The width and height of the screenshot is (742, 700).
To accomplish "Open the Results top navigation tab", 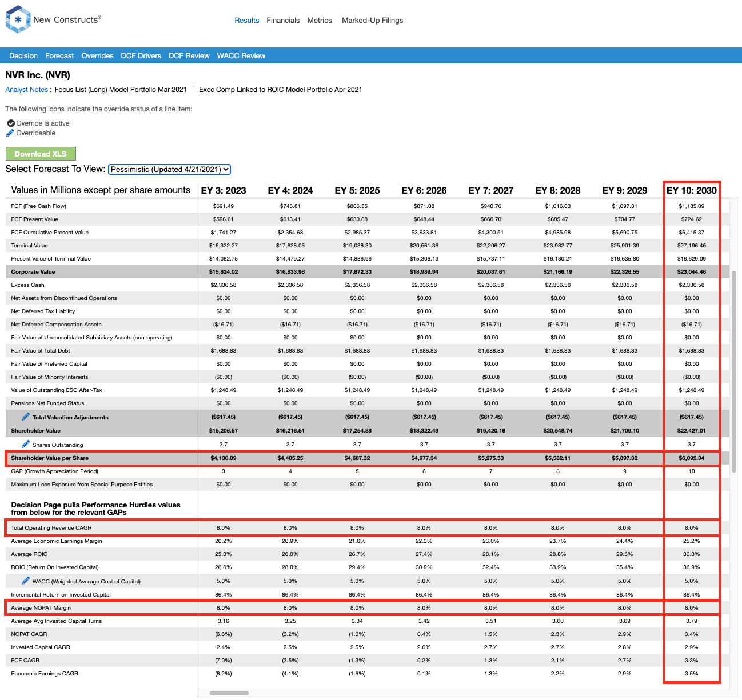I will 247,20.
